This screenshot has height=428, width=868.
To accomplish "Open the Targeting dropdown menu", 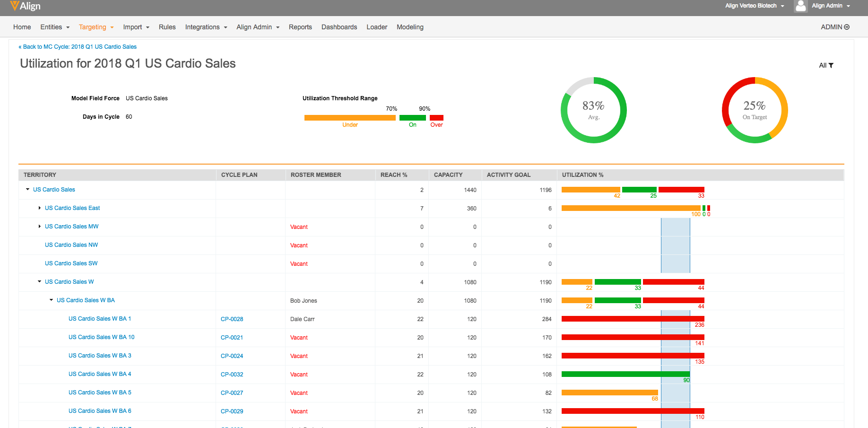I will [96, 27].
